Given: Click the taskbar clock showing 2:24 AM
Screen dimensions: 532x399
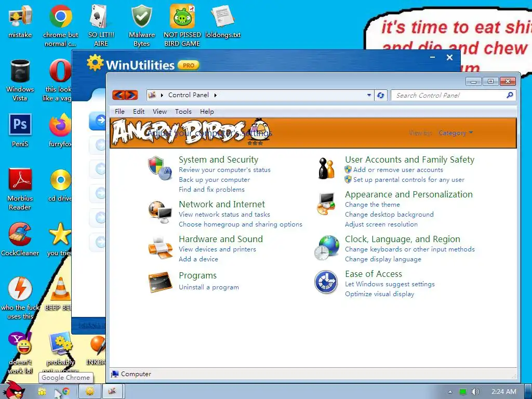Looking at the screenshot, I should (x=504, y=392).
